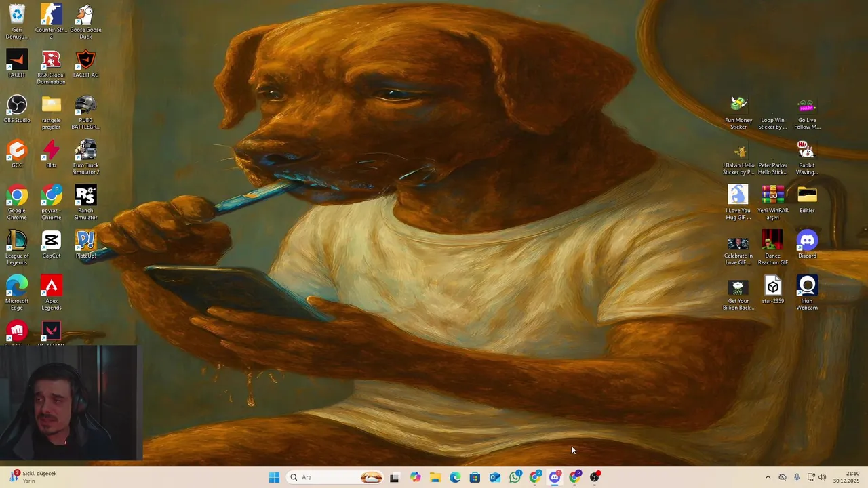Open Microsoft Store from the taskbar
Viewport: 868px width, 488px height.
475,477
